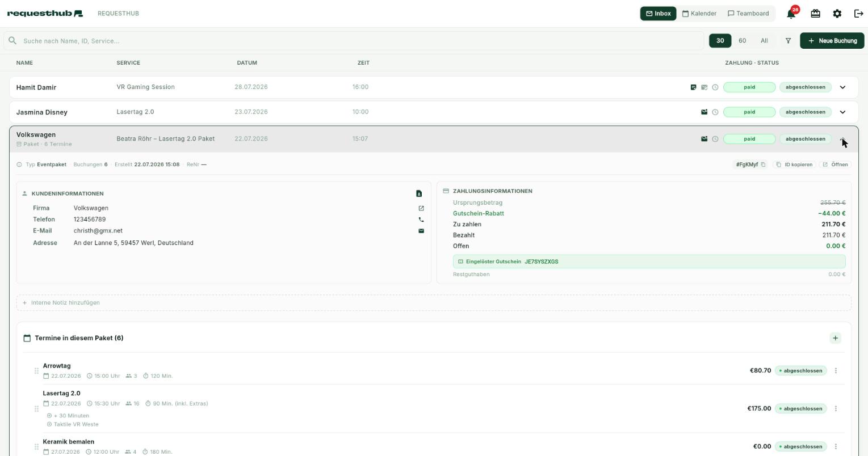Add an internal note via Interne Notiz hinzufügen
868x456 pixels.
(434, 303)
